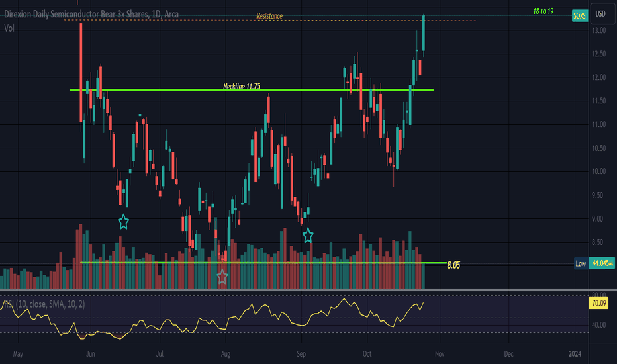The image size is (617, 364).
Task: Select the green 8.05 support line
Action: coord(263,263)
